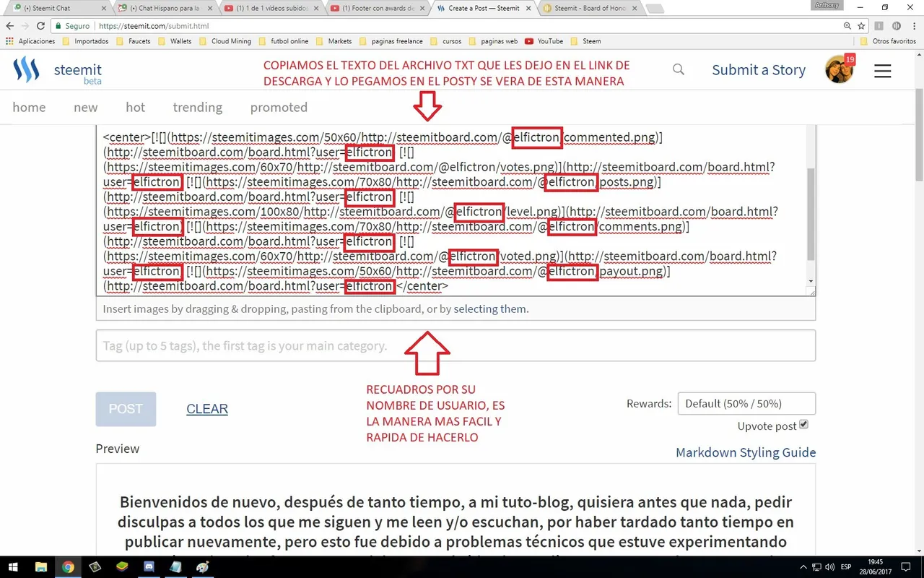
Task: Open the paginas freelance bookmarks folder
Action: coord(391,41)
